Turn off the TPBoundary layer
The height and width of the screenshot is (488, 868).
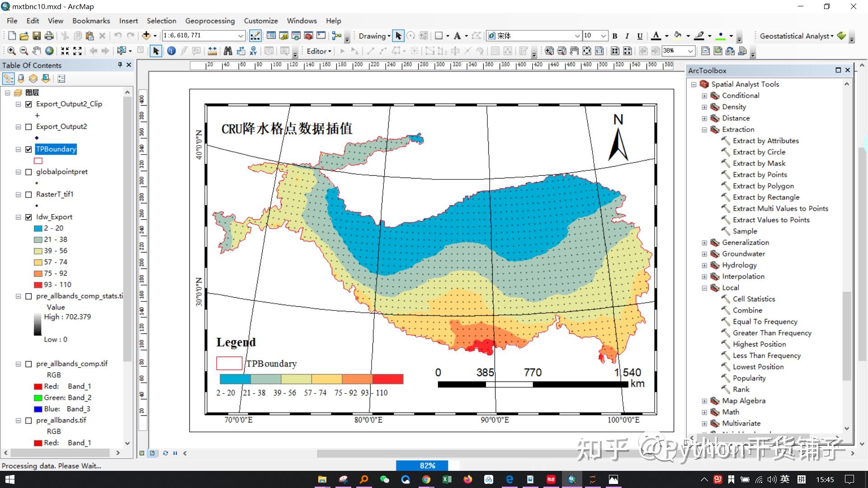point(29,149)
